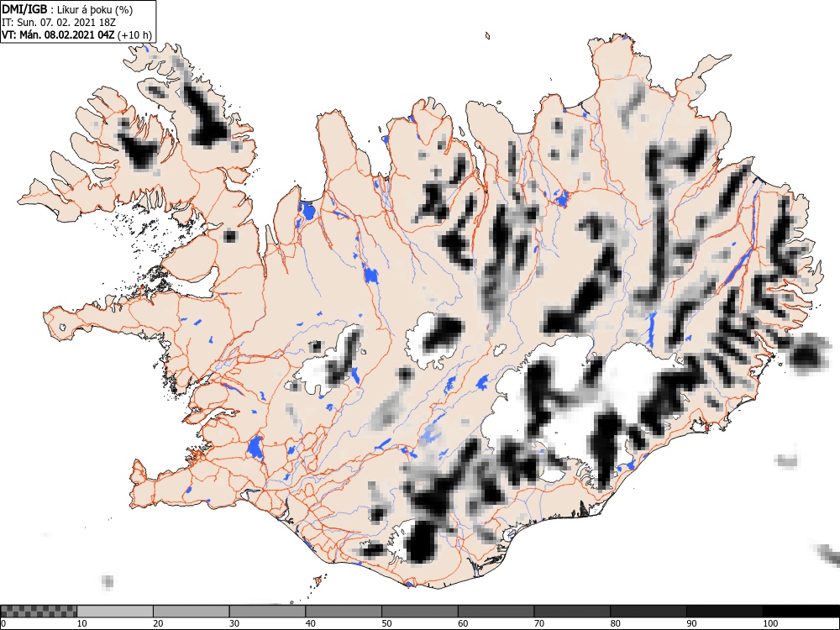This screenshot has width=840, height=630.
Task: Select the 60–70 dark gray legend segment
Action: [x=496, y=612]
